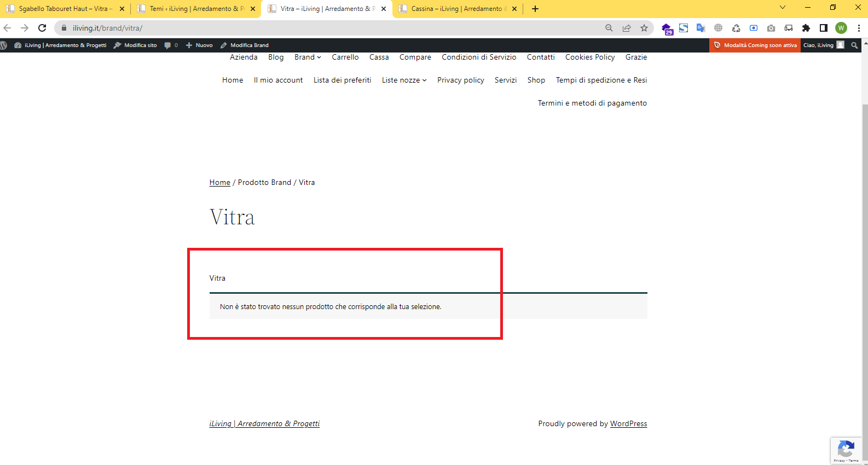
Task: Click the lock icon in address bar
Action: point(64,28)
